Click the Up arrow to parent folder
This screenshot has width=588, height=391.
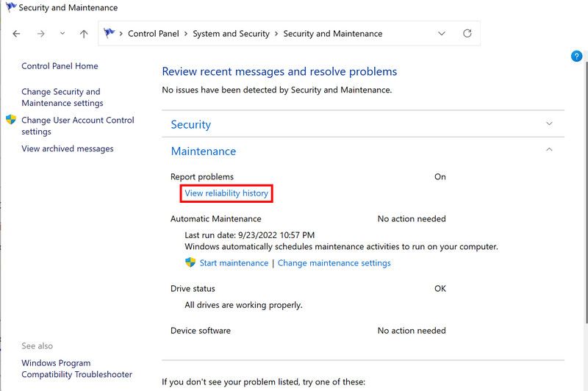pos(84,34)
